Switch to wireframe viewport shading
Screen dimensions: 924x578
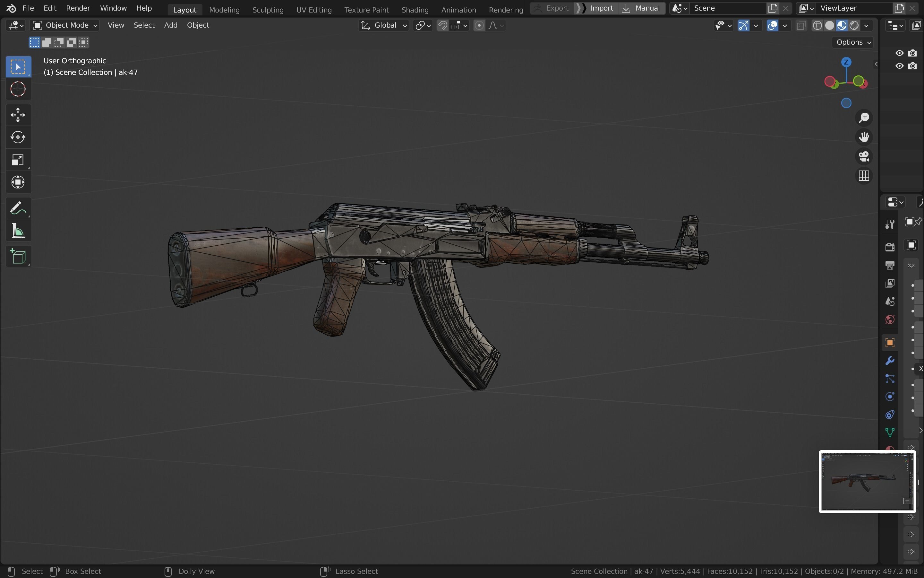[817, 26]
